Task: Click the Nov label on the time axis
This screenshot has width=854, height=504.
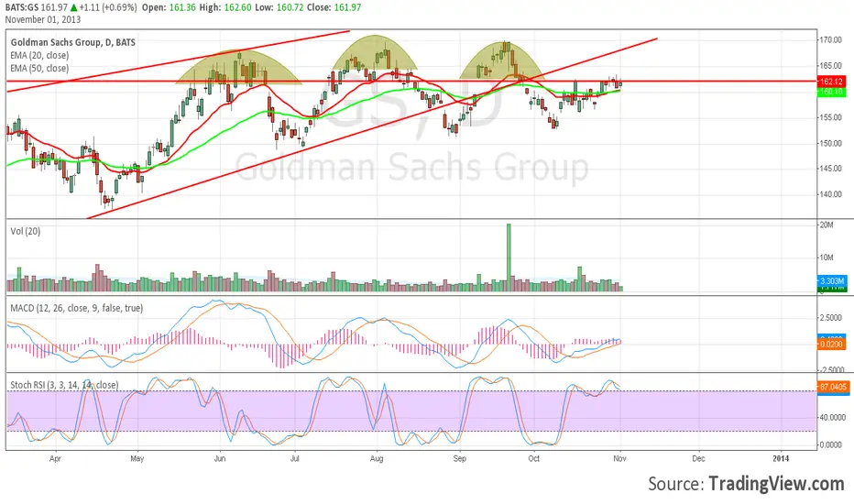Action: [x=619, y=459]
